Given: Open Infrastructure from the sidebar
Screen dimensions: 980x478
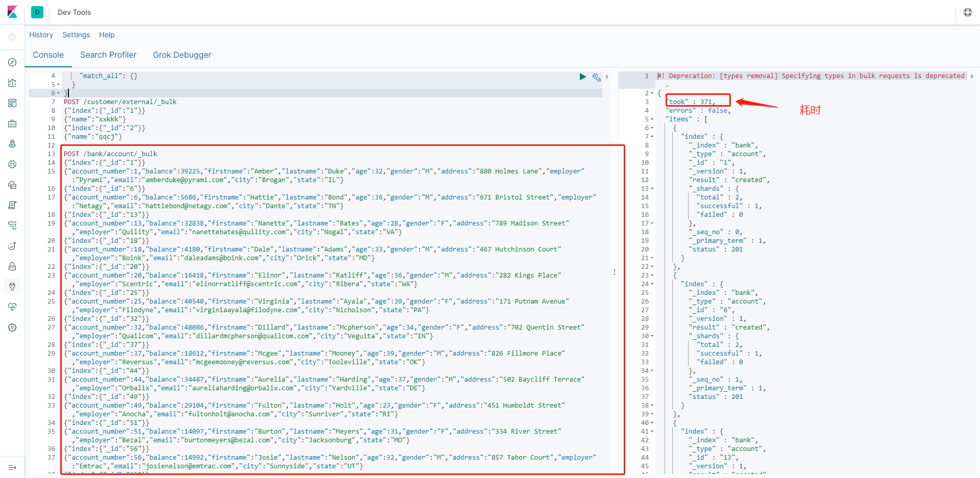Looking at the screenshot, I should coord(12,185).
